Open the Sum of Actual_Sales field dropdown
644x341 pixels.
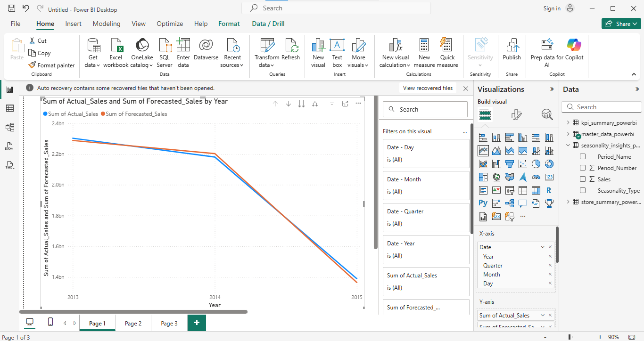click(542, 316)
